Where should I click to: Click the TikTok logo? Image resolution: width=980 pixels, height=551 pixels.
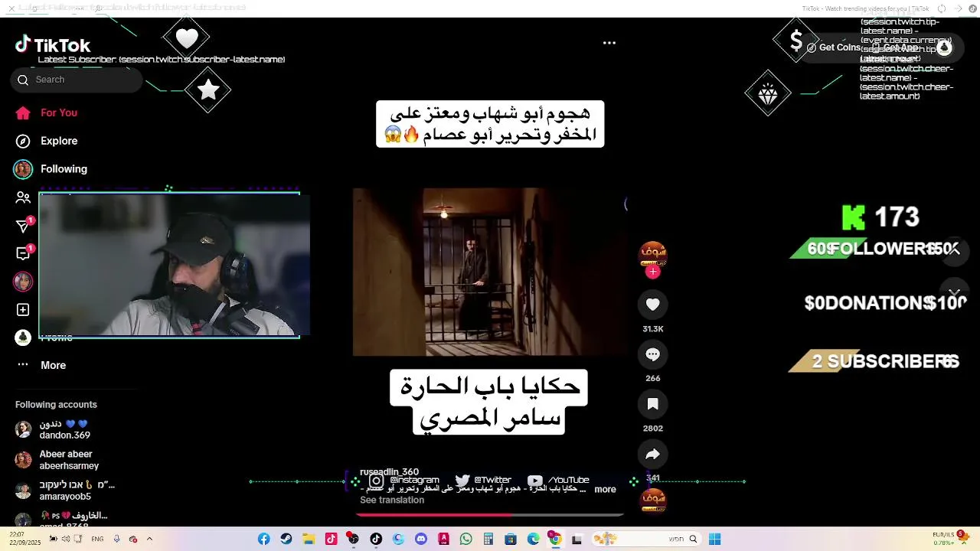53,45
